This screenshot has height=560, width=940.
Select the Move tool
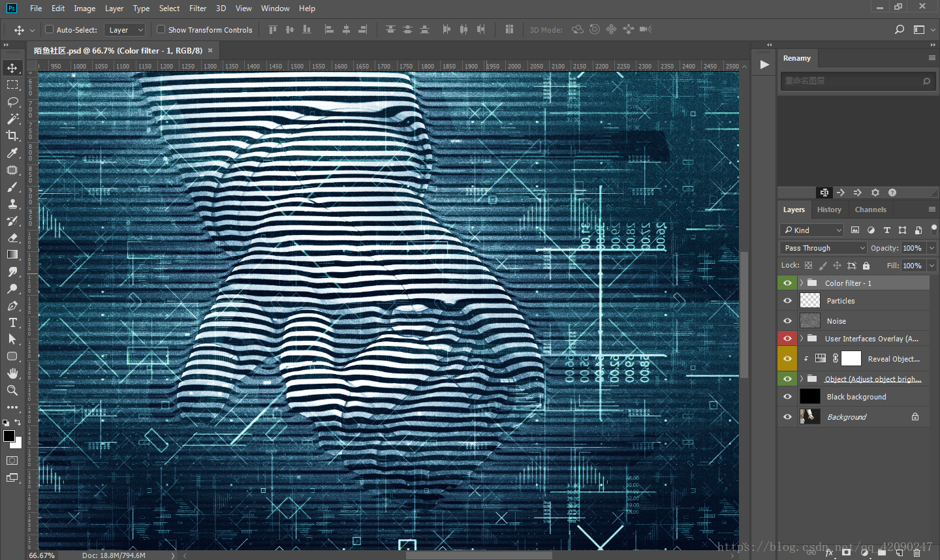[x=12, y=68]
